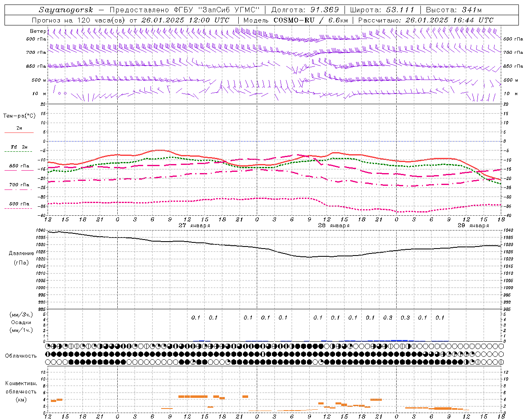Screen dimensions: 525x420
Task: Click the 'Рассчитано: 26.01.2025 16:44 UTC' timestamp
Action: (x=426, y=20)
